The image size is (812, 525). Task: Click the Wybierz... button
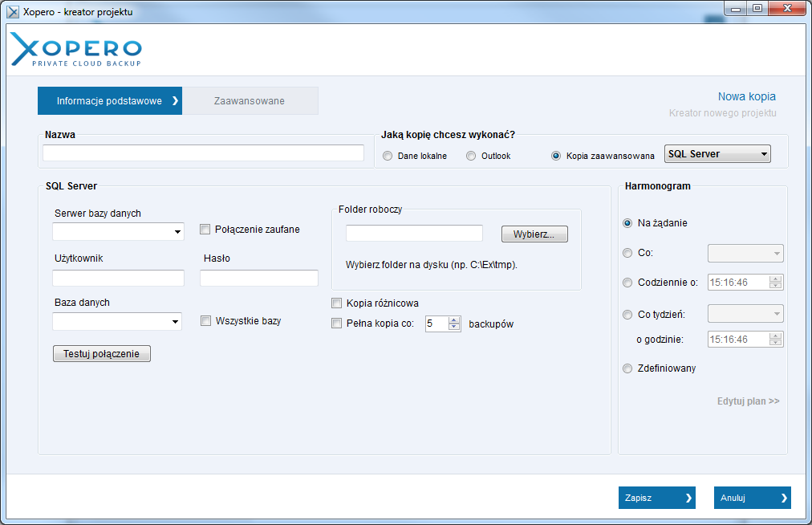coord(534,234)
